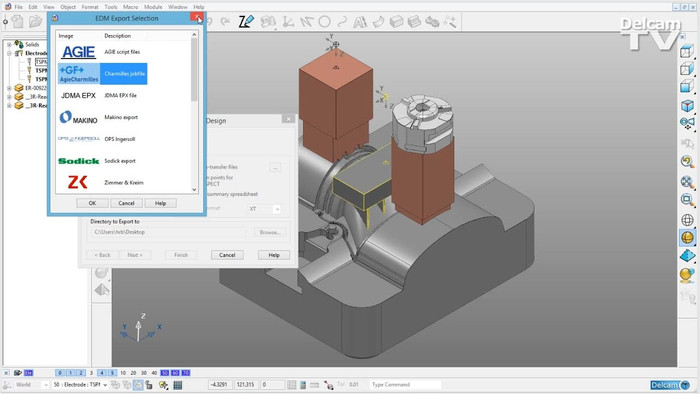
Task: Open the Format menu
Action: 90,7
